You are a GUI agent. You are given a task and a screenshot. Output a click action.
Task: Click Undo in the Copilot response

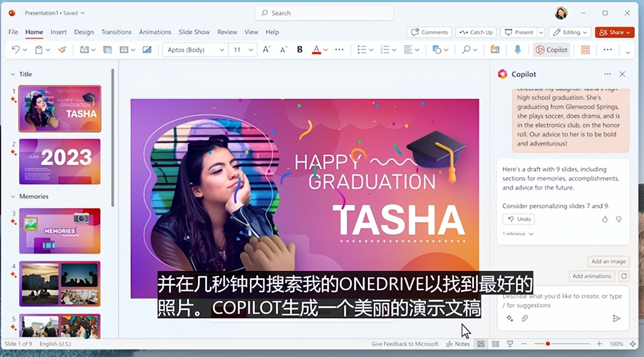tap(519, 219)
